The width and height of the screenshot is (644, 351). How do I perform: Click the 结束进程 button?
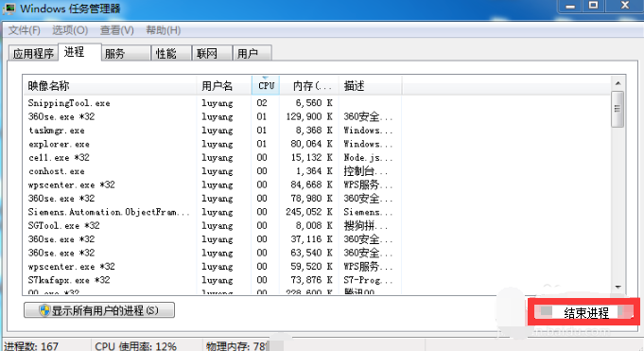tap(583, 312)
